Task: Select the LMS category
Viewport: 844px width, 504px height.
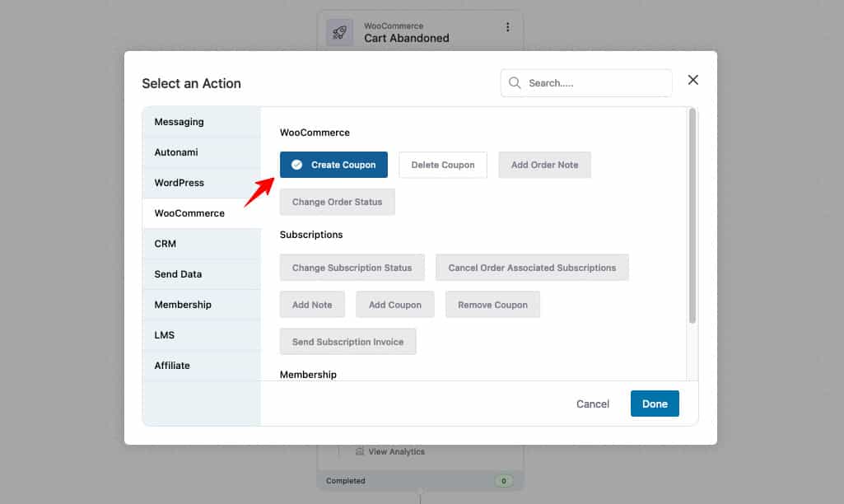Action: click(201, 335)
